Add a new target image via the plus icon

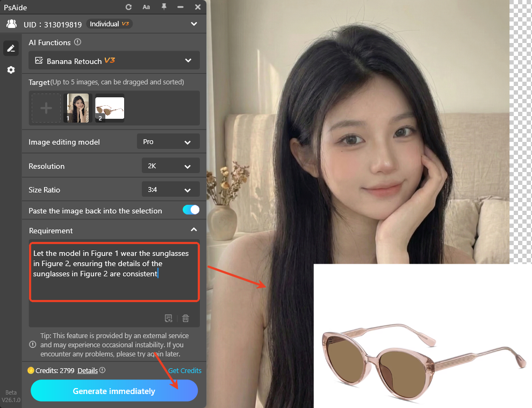pos(46,108)
